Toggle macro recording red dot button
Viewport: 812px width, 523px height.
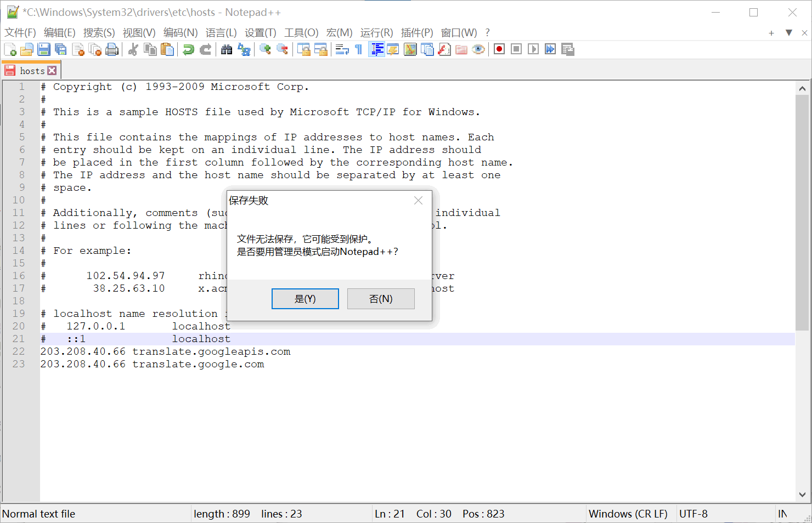(x=499, y=49)
